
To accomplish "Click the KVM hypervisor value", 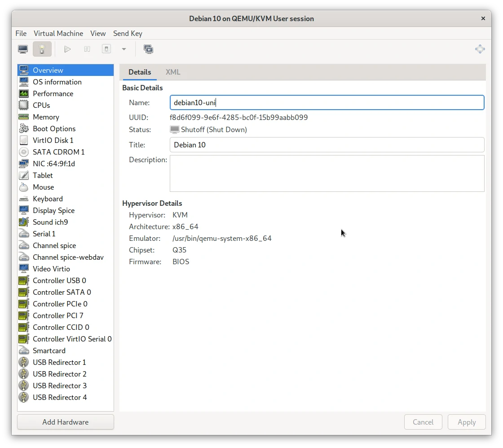I will tap(180, 215).
